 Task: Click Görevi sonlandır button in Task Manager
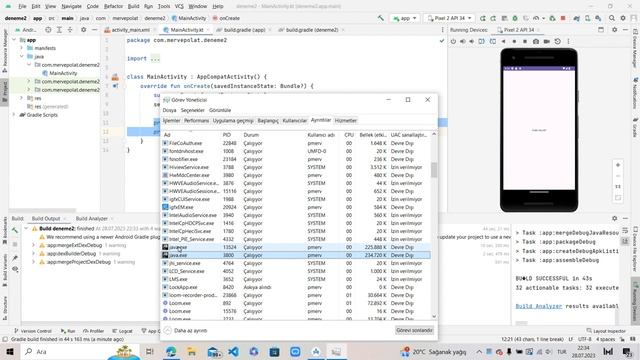point(414,330)
